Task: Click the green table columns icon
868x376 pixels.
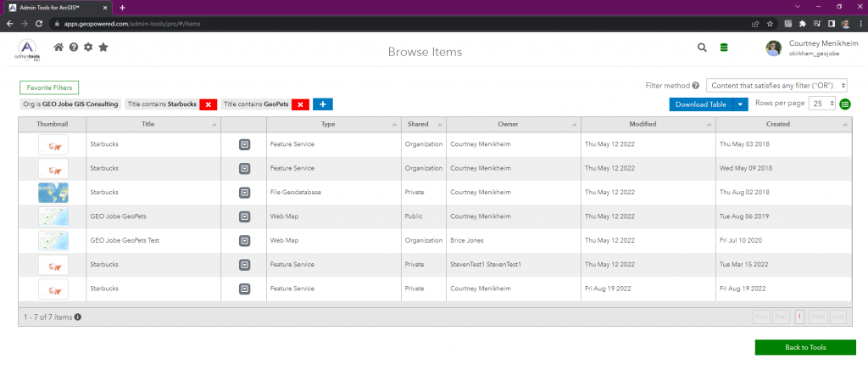Action: 845,104
